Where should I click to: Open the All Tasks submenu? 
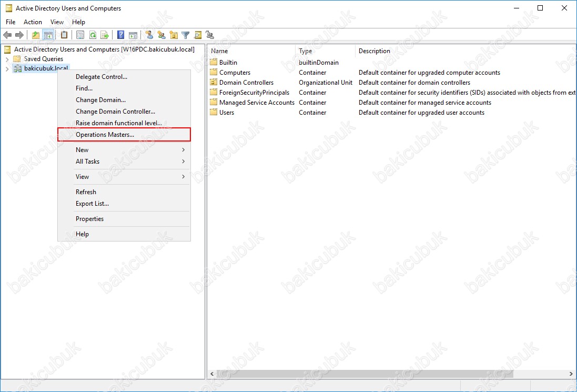124,161
